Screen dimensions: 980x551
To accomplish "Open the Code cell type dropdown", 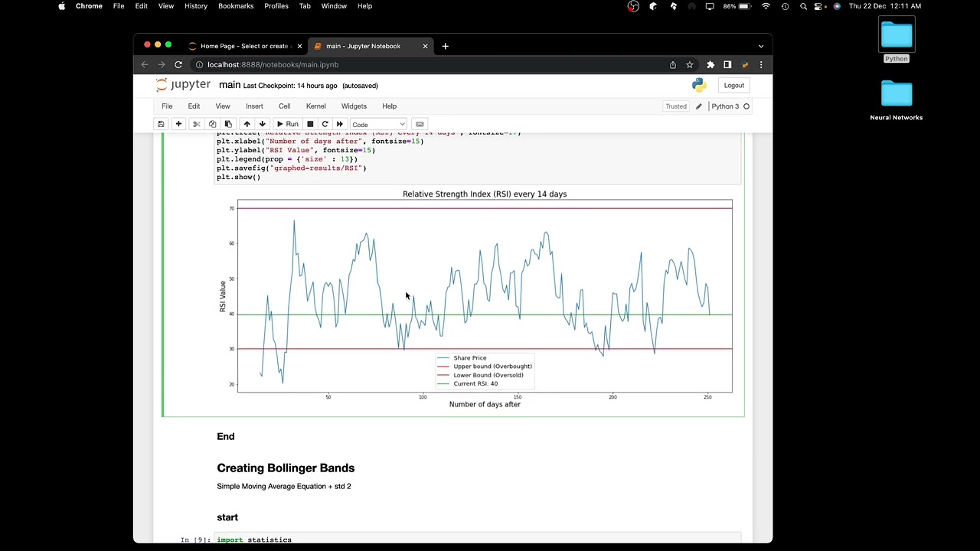I will (x=378, y=124).
